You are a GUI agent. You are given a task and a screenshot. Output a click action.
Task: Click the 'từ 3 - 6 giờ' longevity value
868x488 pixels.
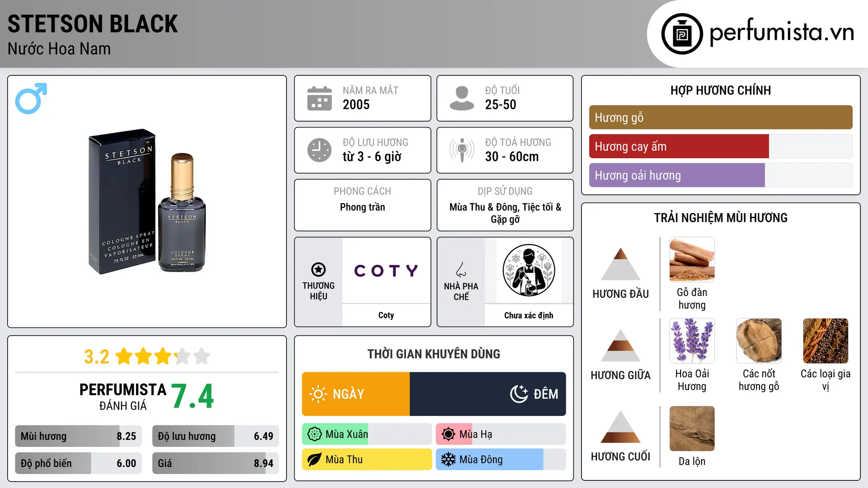(372, 157)
